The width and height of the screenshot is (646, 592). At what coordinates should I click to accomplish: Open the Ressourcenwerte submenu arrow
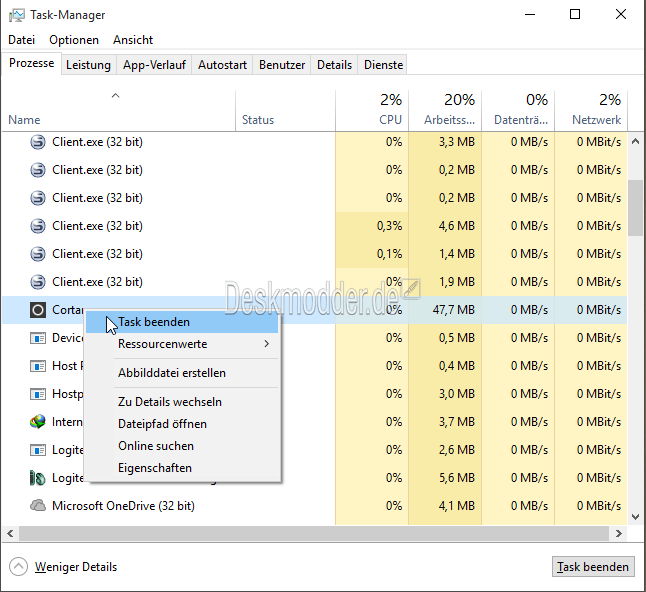[267, 344]
